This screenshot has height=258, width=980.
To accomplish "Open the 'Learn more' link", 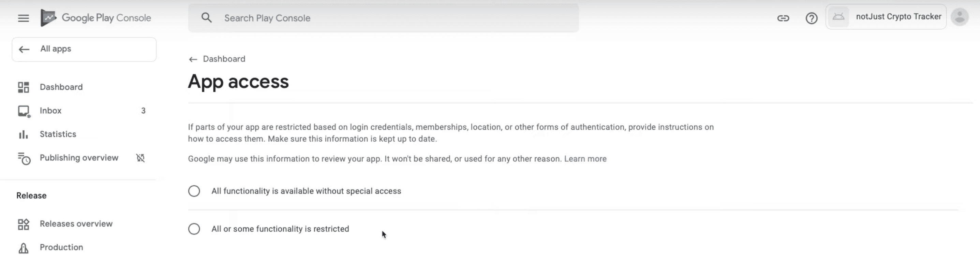I will [x=585, y=159].
